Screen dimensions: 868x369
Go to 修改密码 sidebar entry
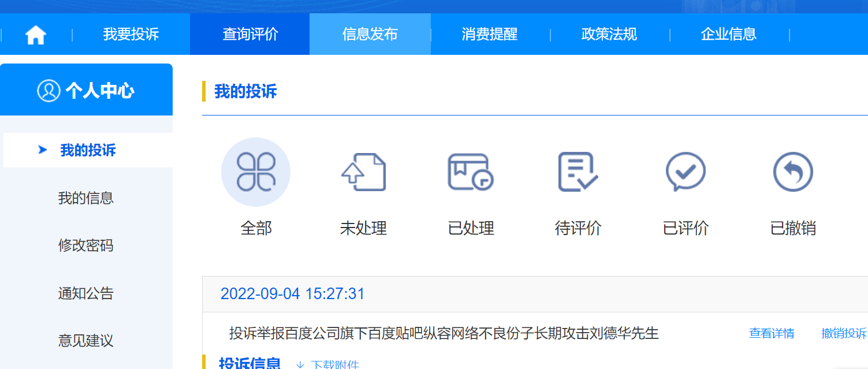tap(86, 245)
